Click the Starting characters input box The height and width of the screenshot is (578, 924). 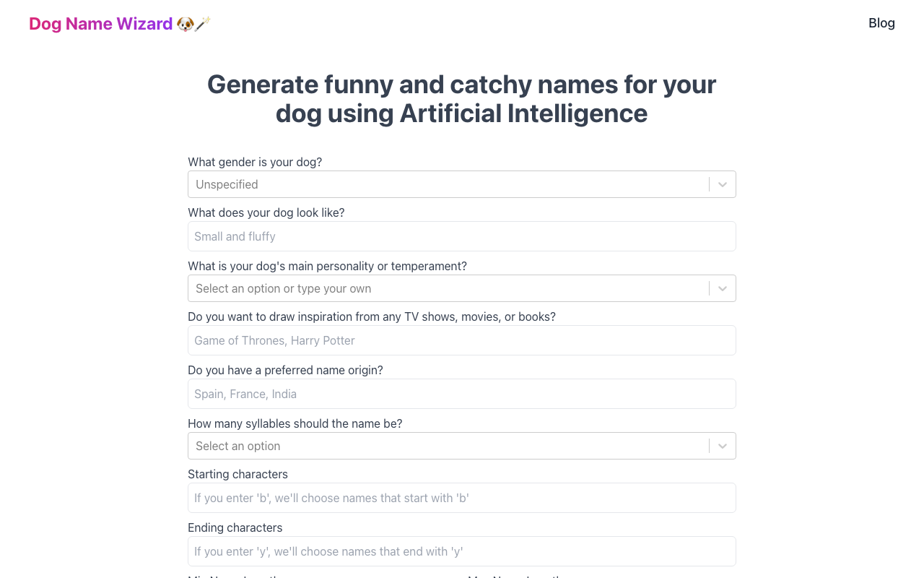[x=462, y=498]
